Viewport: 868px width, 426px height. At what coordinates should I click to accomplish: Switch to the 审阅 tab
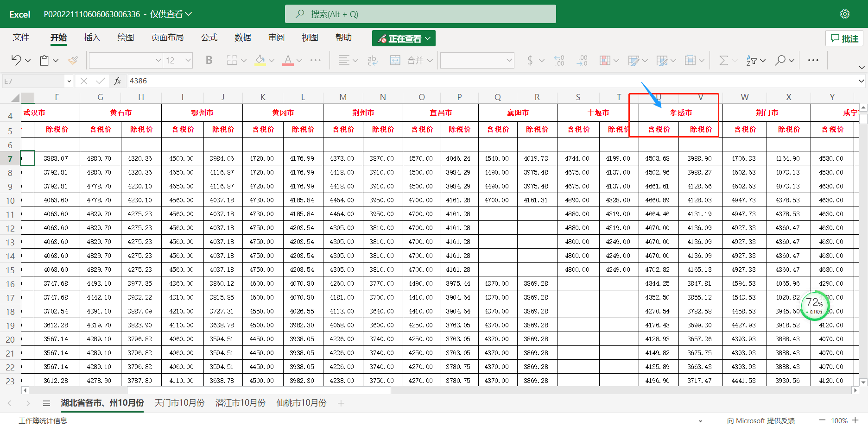[276, 38]
